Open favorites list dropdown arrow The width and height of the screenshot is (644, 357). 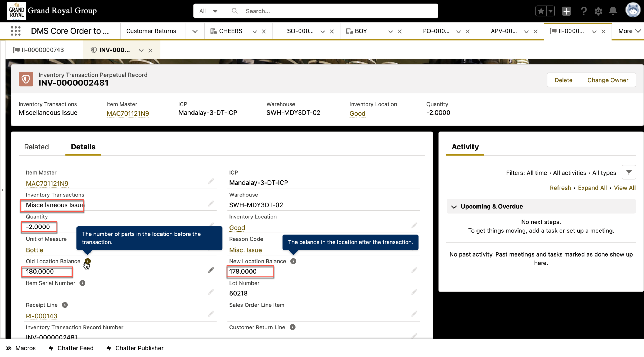pyautogui.click(x=550, y=11)
